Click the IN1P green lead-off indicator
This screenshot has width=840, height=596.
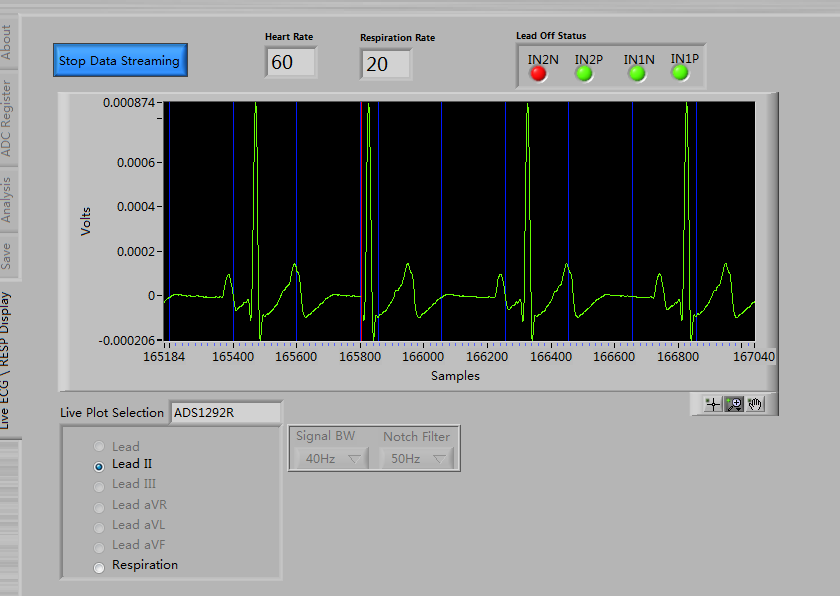(680, 72)
